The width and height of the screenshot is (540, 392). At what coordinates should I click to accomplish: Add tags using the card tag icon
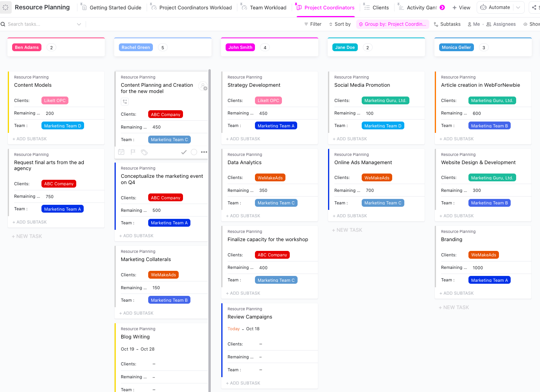144,152
